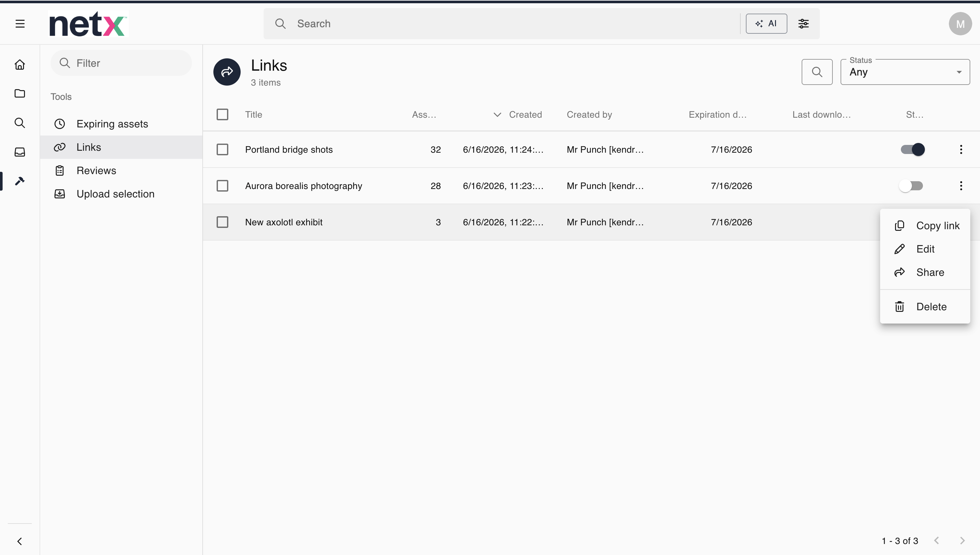Go to the previous page of links
The width and height of the screenshot is (980, 555).
click(x=937, y=541)
